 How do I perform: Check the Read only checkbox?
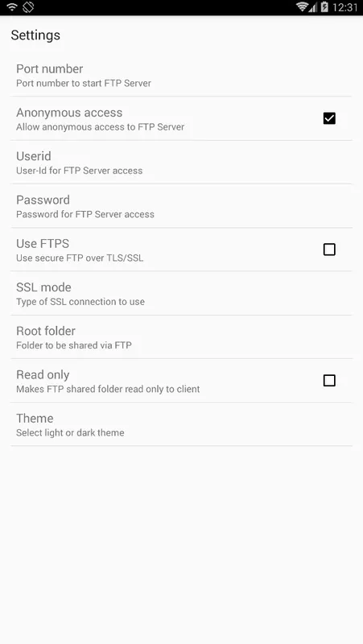329,380
